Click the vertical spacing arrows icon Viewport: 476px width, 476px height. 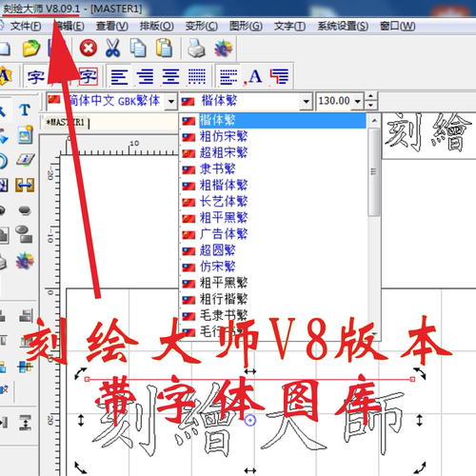[x=26, y=423]
